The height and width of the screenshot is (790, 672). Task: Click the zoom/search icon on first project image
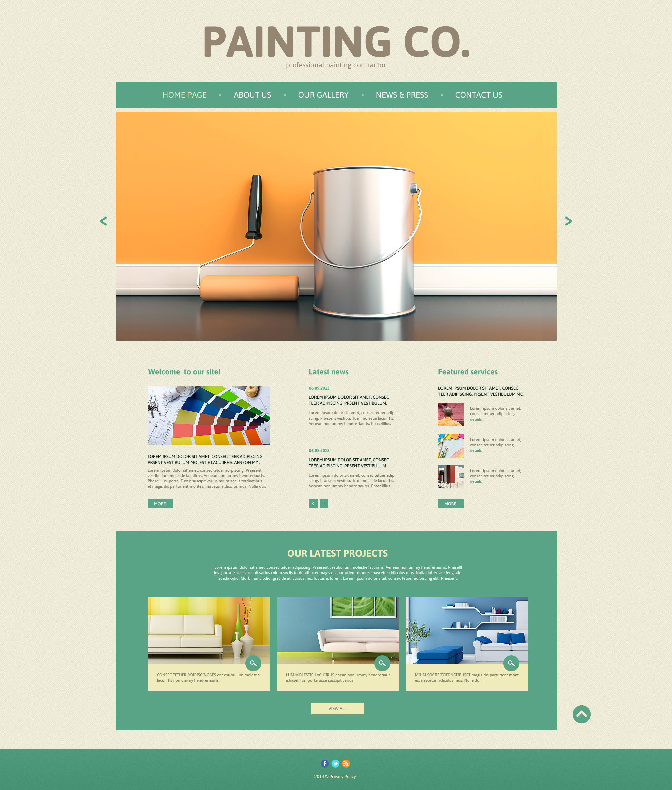coord(253,663)
